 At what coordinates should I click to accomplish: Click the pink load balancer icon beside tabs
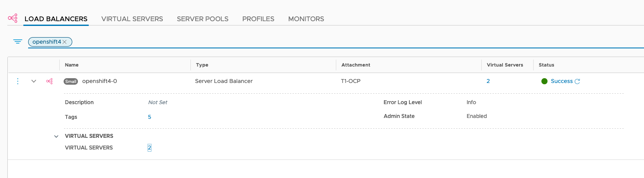tap(13, 18)
